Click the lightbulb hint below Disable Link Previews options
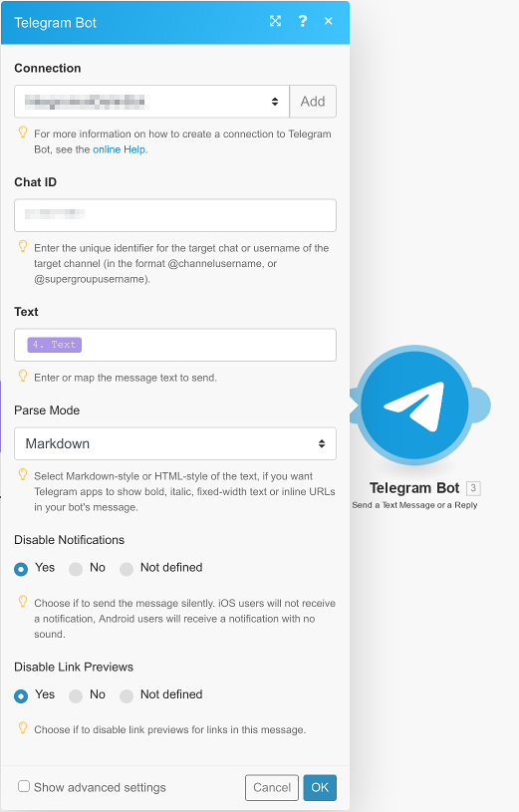 coord(23,728)
